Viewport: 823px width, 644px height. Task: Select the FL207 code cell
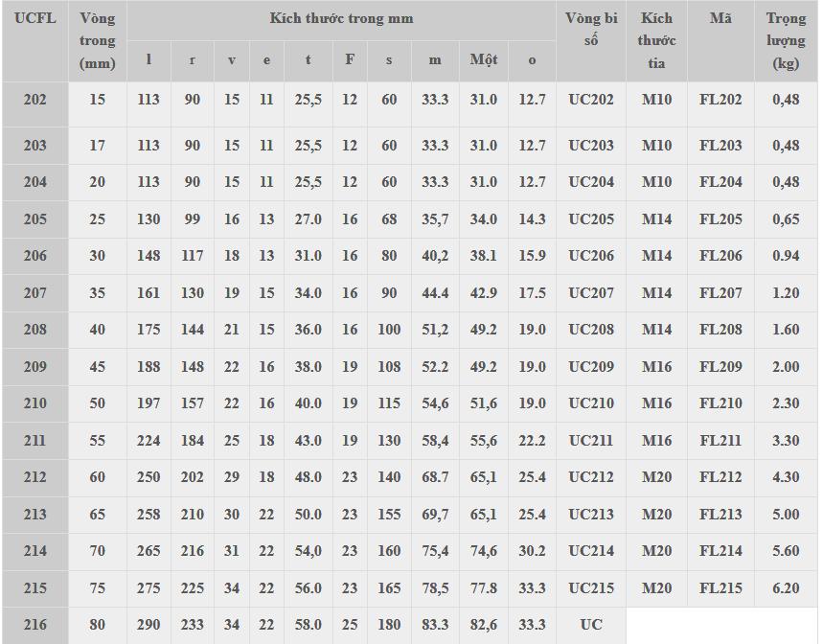point(720,293)
